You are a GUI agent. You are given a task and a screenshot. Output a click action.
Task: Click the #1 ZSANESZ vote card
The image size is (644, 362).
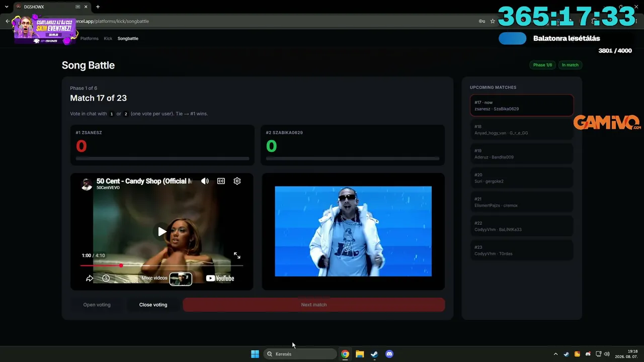click(x=162, y=145)
